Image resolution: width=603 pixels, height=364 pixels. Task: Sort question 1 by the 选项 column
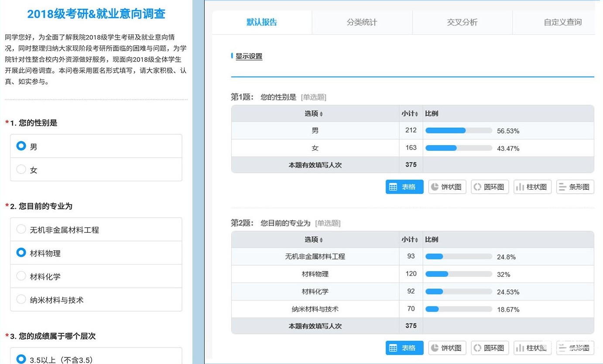[x=314, y=114]
